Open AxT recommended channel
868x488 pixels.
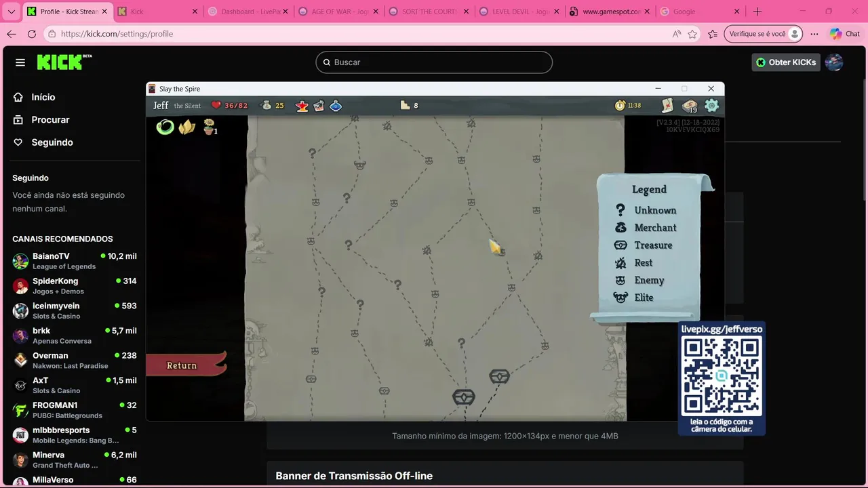(75, 385)
